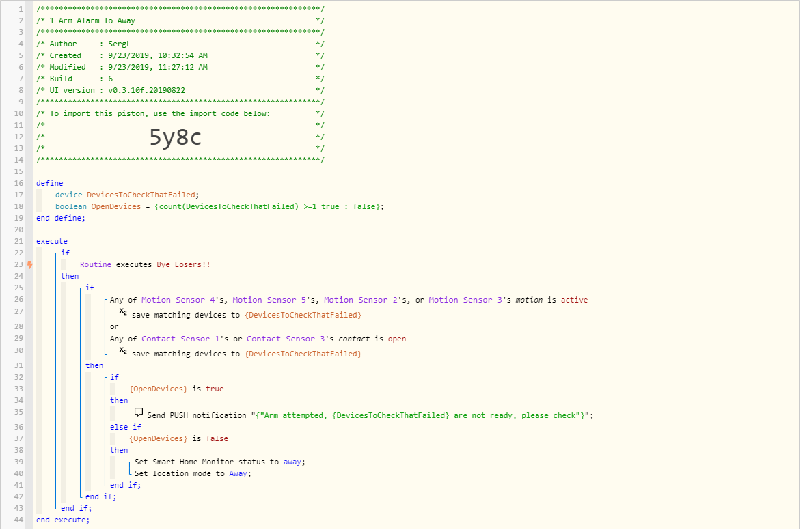Image resolution: width=805 pixels, height=532 pixels.
Task: Select Motion Sensor 2 in the condition
Action: pyautogui.click(x=361, y=300)
